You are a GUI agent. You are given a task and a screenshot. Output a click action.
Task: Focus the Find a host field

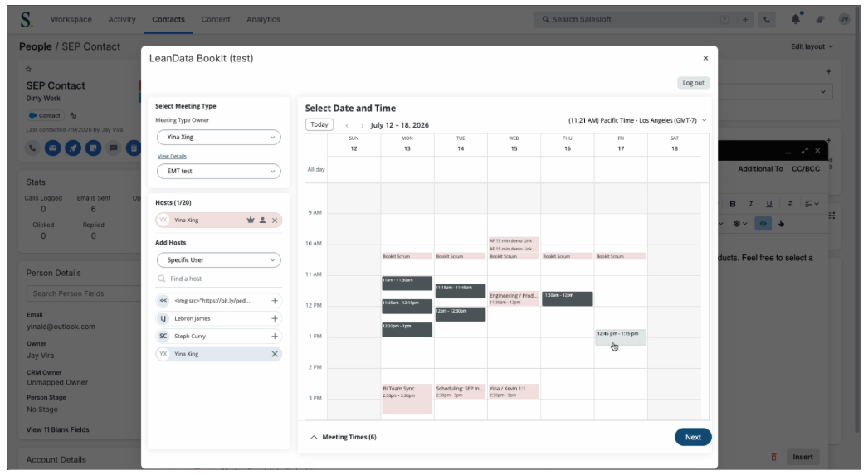pyautogui.click(x=219, y=279)
